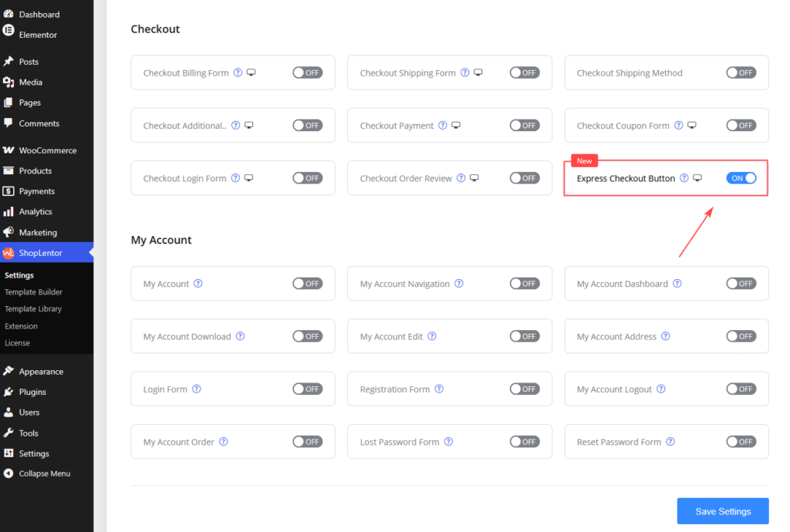790x532 pixels.
Task: Click help icon next to Checkout Billing Form
Action: 238,72
